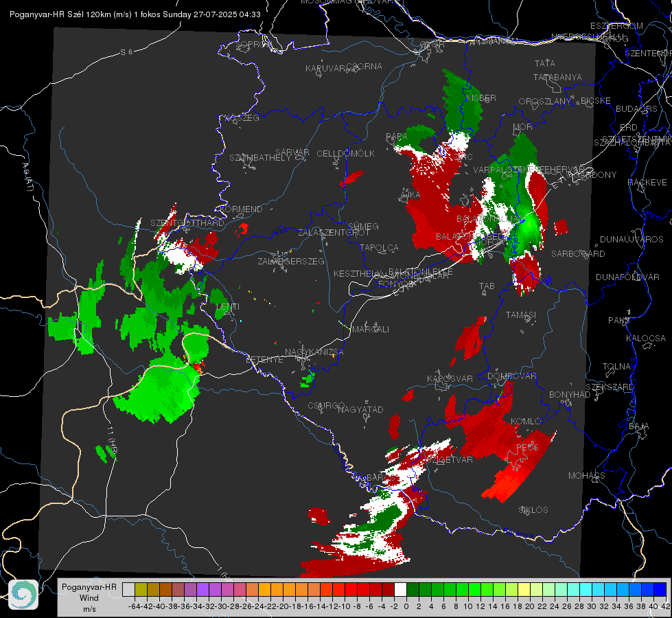Click the TAPOLCA city label
Viewport: 672px width, 618px height.
pos(380,247)
